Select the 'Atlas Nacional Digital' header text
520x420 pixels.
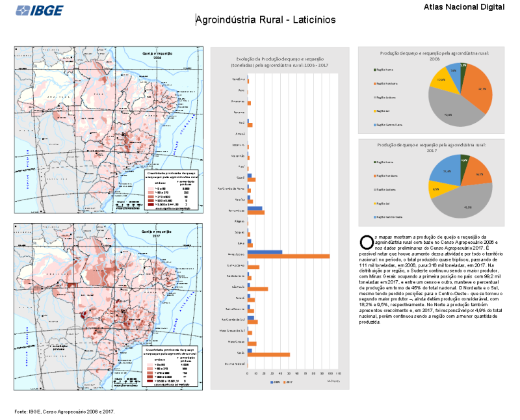pos(464,7)
